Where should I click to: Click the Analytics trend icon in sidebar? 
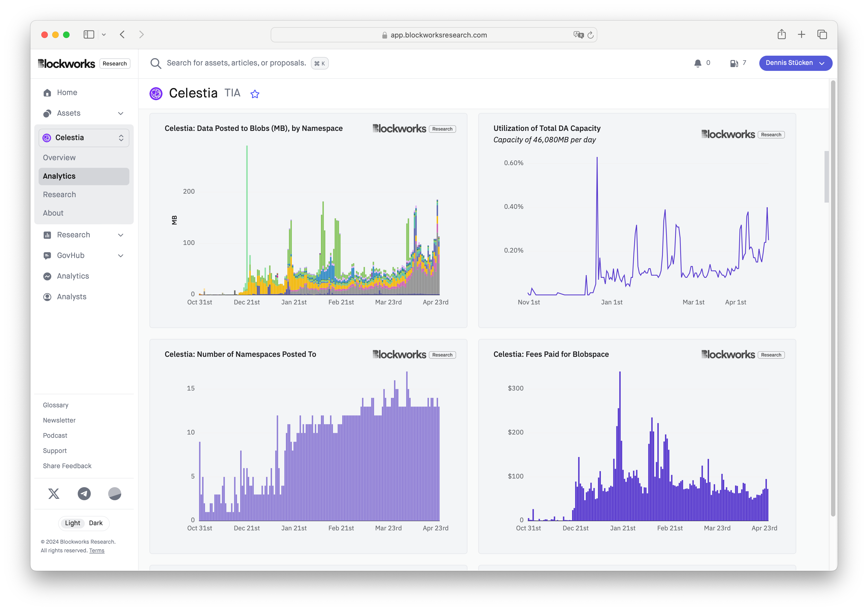47,276
